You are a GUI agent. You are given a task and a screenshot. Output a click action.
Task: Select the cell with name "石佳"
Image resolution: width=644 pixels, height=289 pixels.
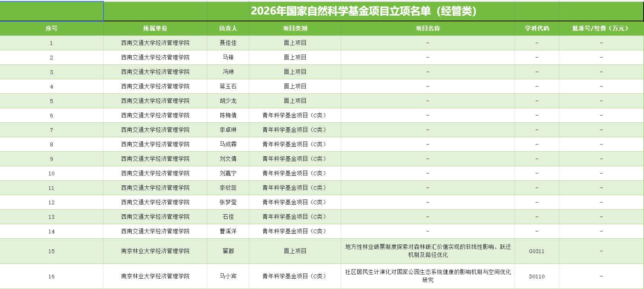click(x=228, y=217)
